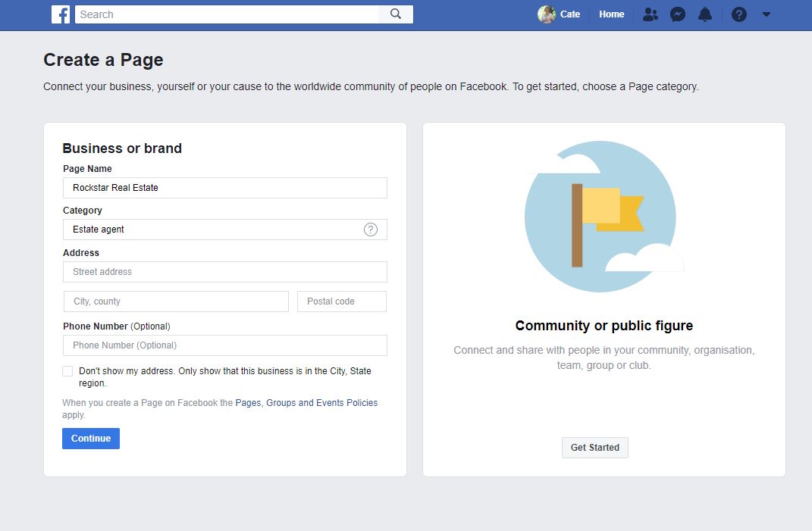The height and width of the screenshot is (531, 812).
Task: Click the Connect and share community description
Action: 604,358
